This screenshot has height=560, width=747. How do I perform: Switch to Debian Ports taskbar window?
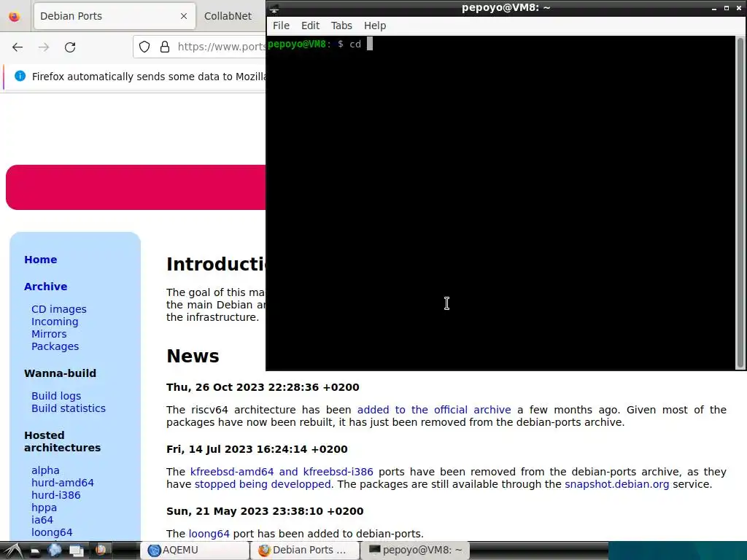pos(305,550)
